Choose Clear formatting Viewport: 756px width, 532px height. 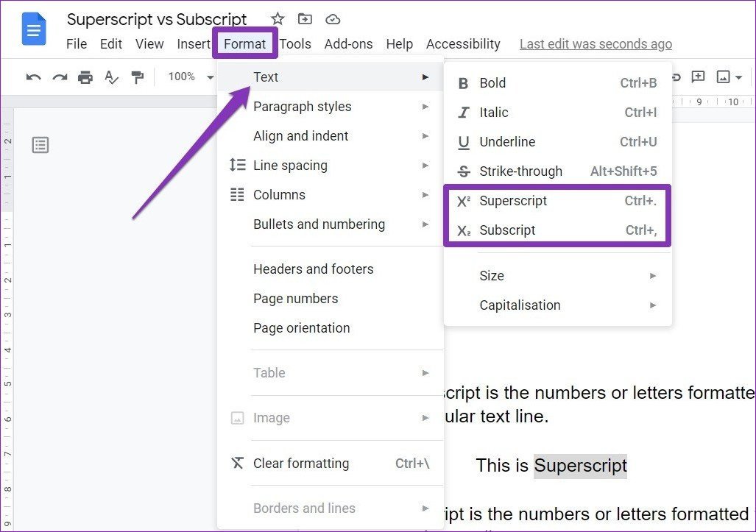click(x=331, y=463)
